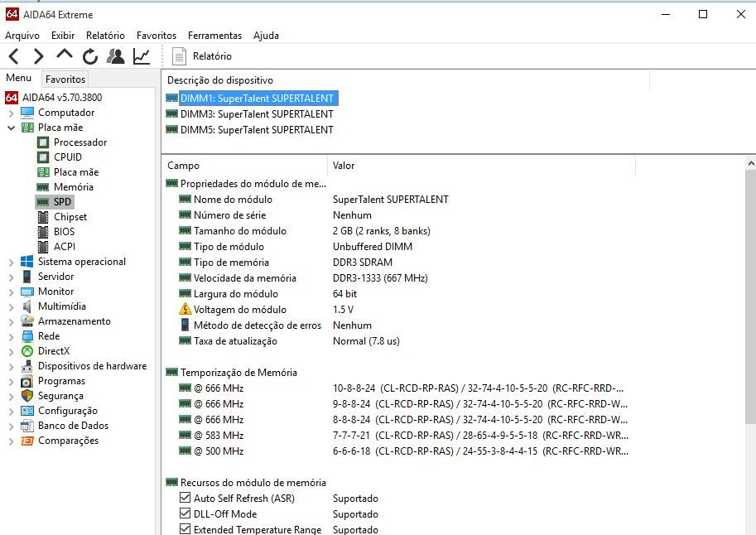Sort by the Campo column header
This screenshot has width=756, height=535.
[245, 166]
